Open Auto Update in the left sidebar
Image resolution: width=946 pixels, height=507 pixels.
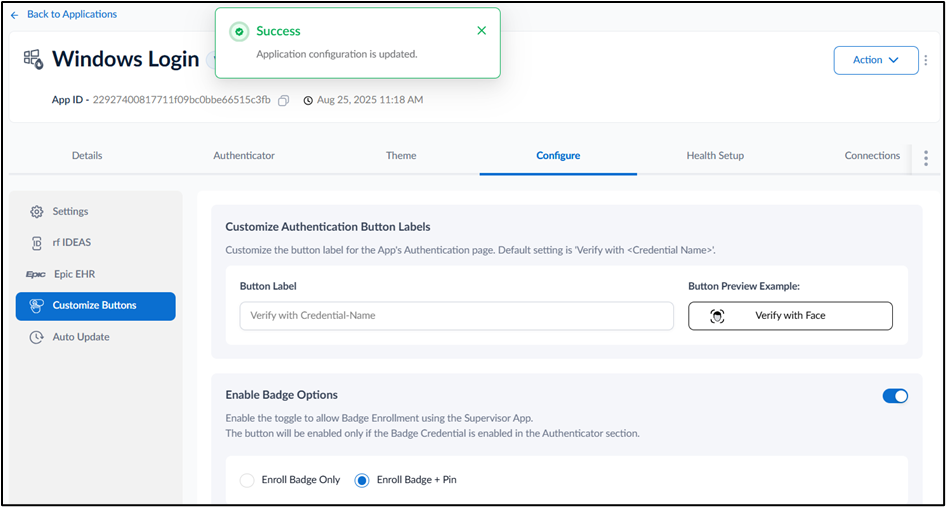pyautogui.click(x=95, y=337)
